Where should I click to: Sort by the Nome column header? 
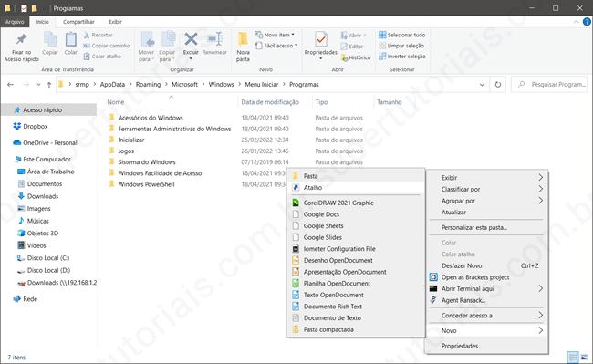pyautogui.click(x=115, y=102)
